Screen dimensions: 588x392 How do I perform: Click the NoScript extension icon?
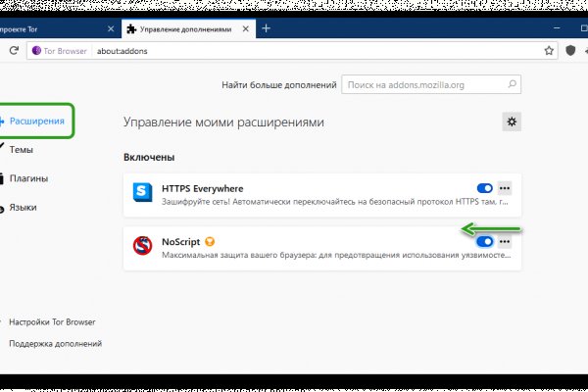(143, 247)
